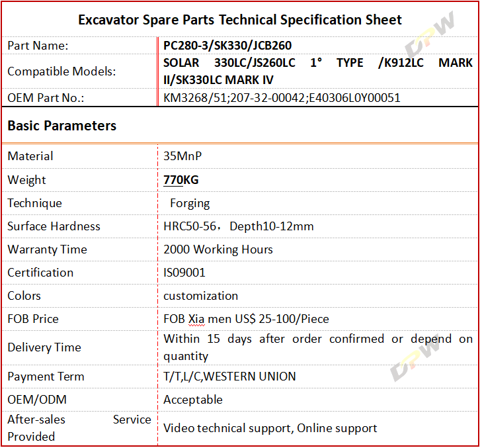Click the value '2000 Working Hours'
The image size is (482, 448).
[218, 249]
